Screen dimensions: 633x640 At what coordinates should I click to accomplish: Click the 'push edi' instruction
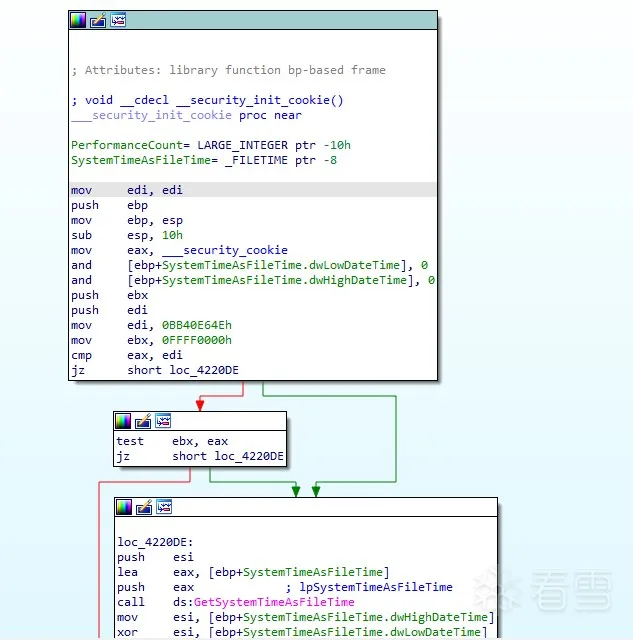109,310
